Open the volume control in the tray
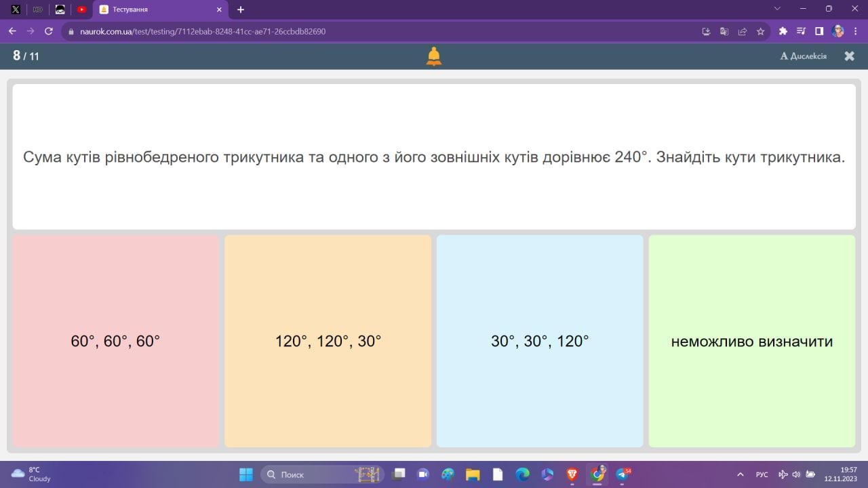Image resolution: width=868 pixels, height=488 pixels. pyautogui.click(x=796, y=474)
